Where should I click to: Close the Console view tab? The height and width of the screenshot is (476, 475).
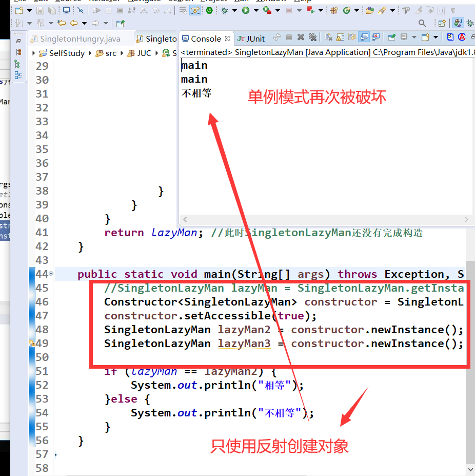pyautogui.click(x=228, y=39)
